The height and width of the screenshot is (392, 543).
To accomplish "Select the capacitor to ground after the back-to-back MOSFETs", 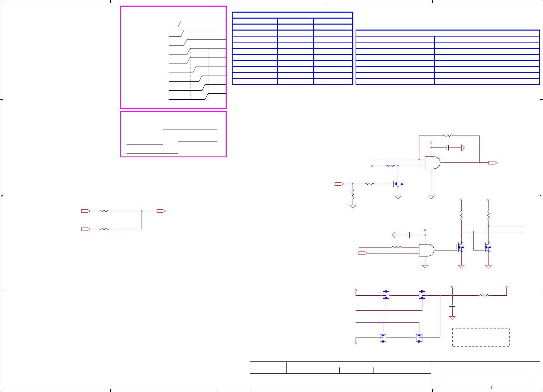I will [452, 305].
